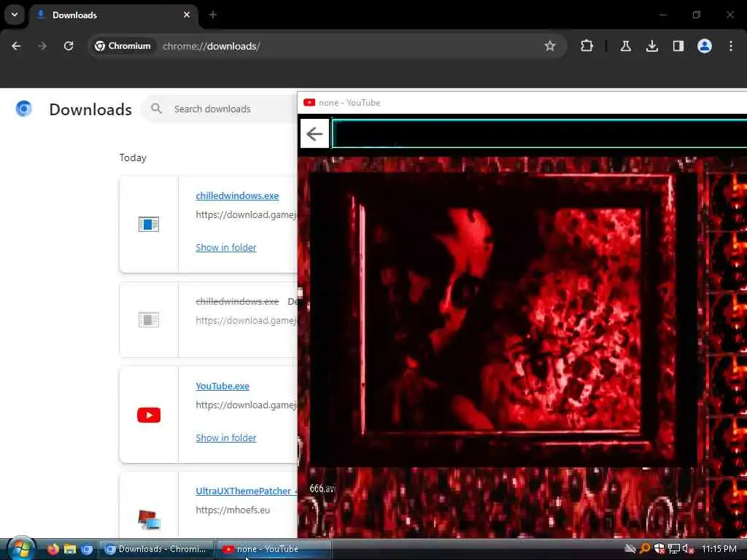Open the file explorer taskbar shortcut
The height and width of the screenshot is (560, 747).
70,549
